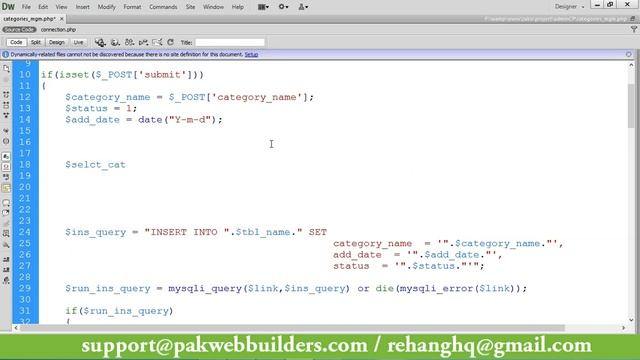This screenshot has height=360, width=640.
Task: Click the filter related files icon
Action: pyautogui.click(x=634, y=29)
